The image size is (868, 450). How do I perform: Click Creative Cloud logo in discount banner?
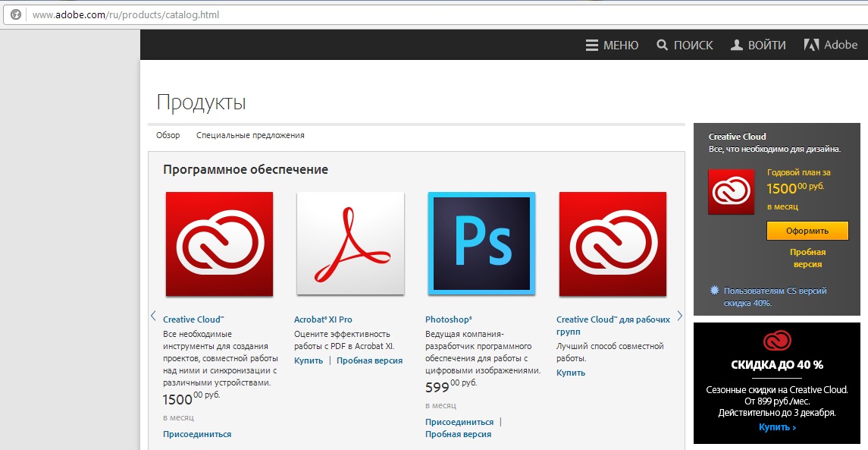coord(777,341)
